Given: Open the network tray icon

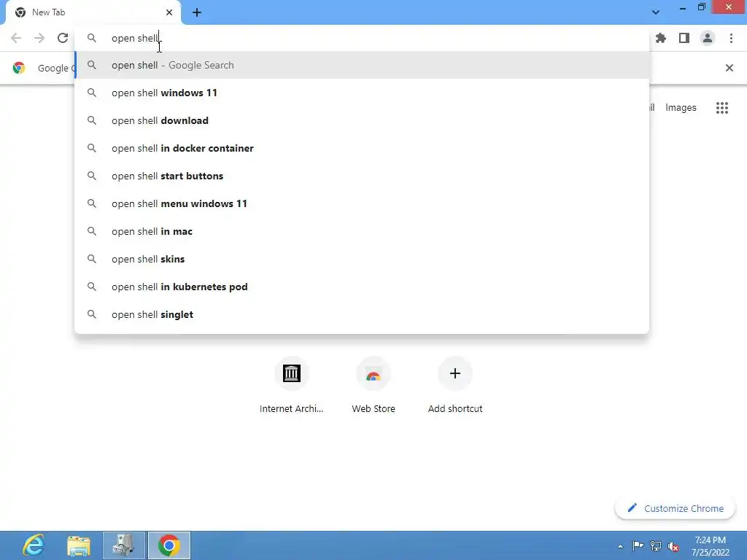Looking at the screenshot, I should pos(656,545).
